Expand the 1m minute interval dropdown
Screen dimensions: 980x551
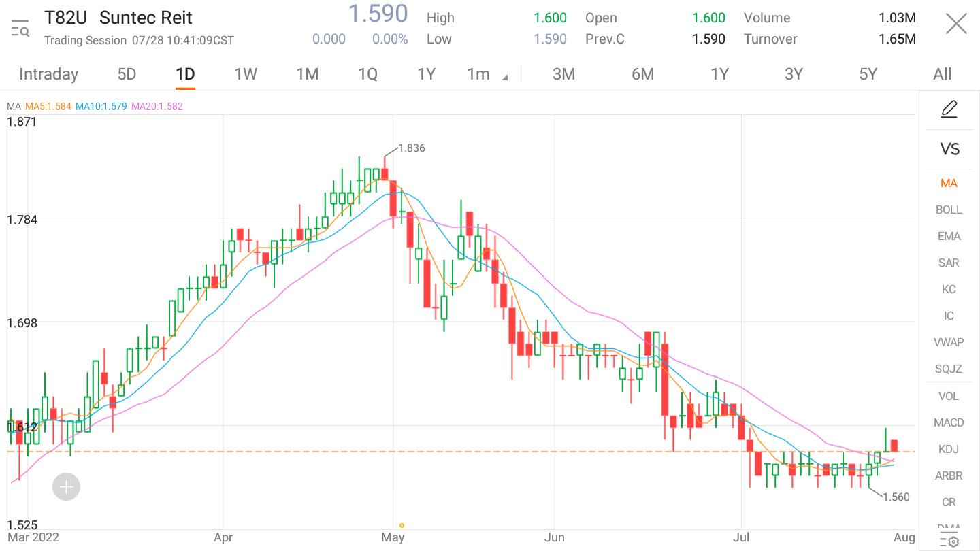point(487,74)
